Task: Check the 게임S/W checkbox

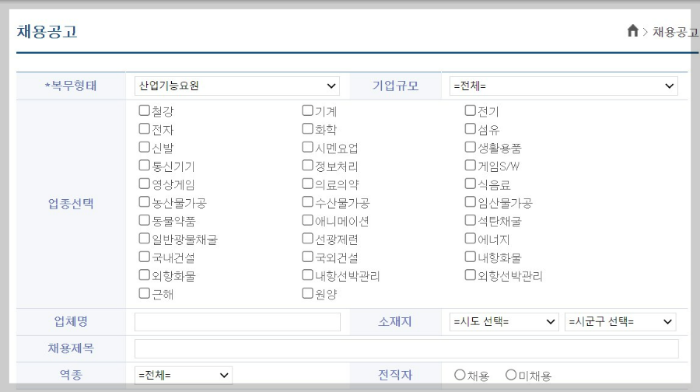Action: click(470, 165)
